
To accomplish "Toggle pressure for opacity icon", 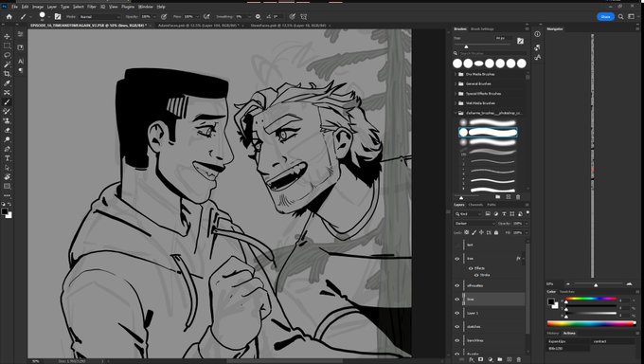I will (x=164, y=16).
